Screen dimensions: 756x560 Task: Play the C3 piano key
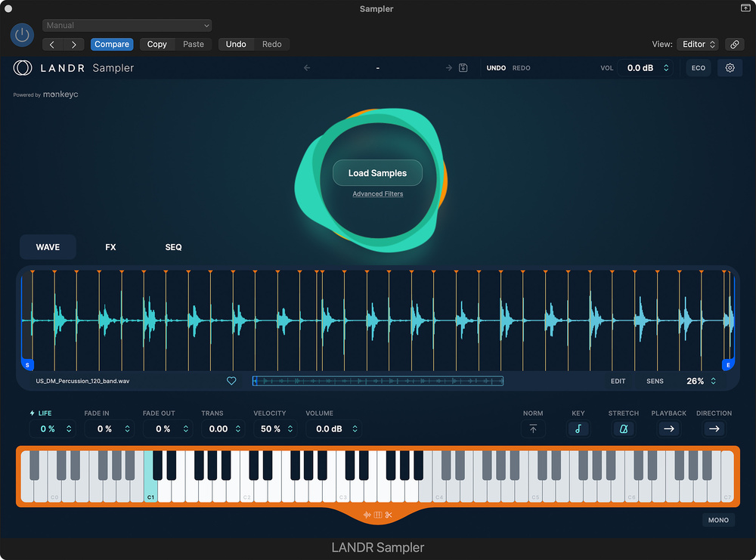[342, 491]
